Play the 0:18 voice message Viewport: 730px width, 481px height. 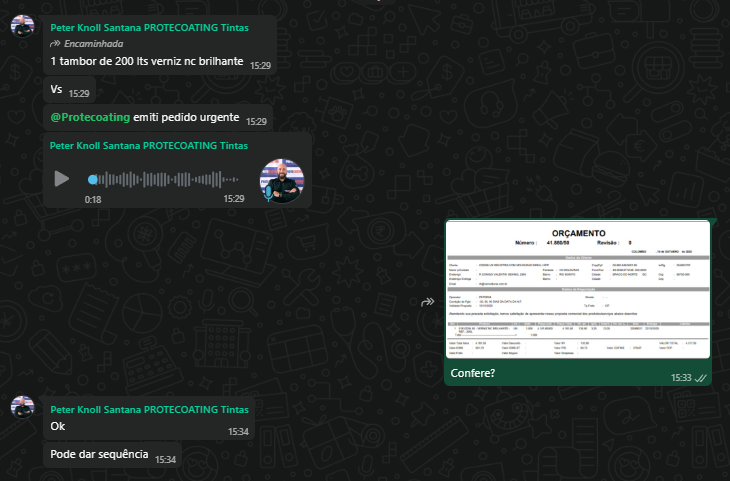pos(62,179)
